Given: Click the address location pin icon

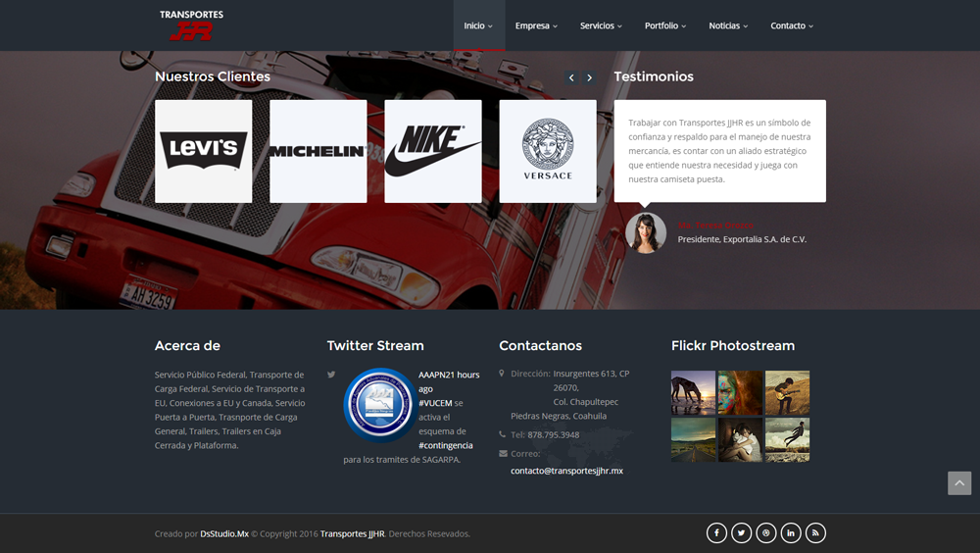Looking at the screenshot, I should tap(501, 373).
